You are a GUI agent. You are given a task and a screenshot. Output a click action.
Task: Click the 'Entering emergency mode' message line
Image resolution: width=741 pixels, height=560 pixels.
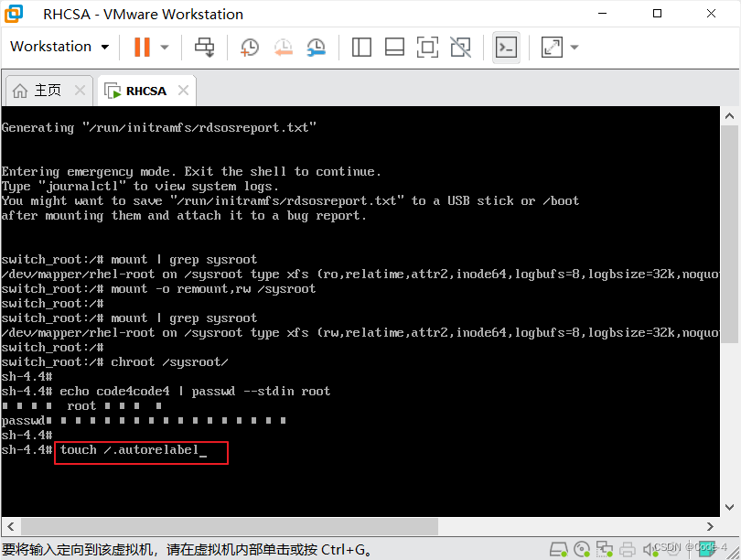coord(191,171)
